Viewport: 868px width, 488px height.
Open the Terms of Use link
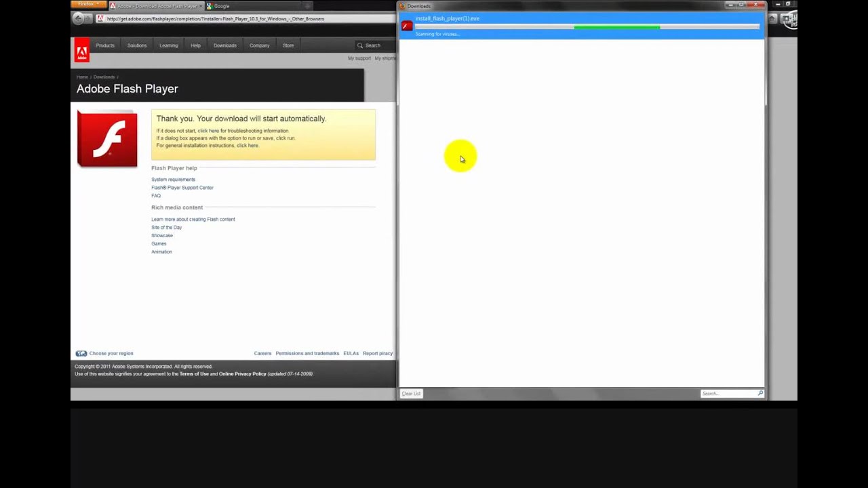coord(194,374)
